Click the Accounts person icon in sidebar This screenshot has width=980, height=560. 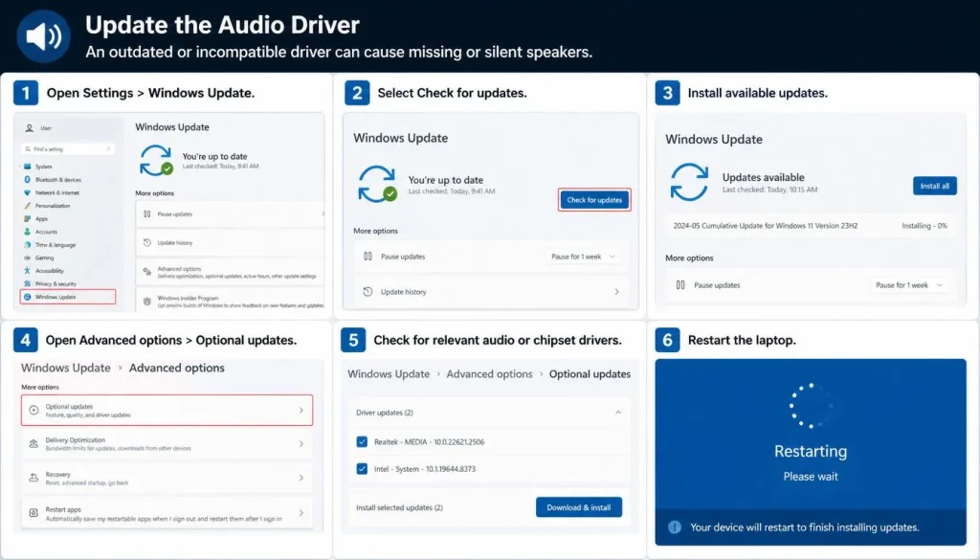click(x=27, y=232)
